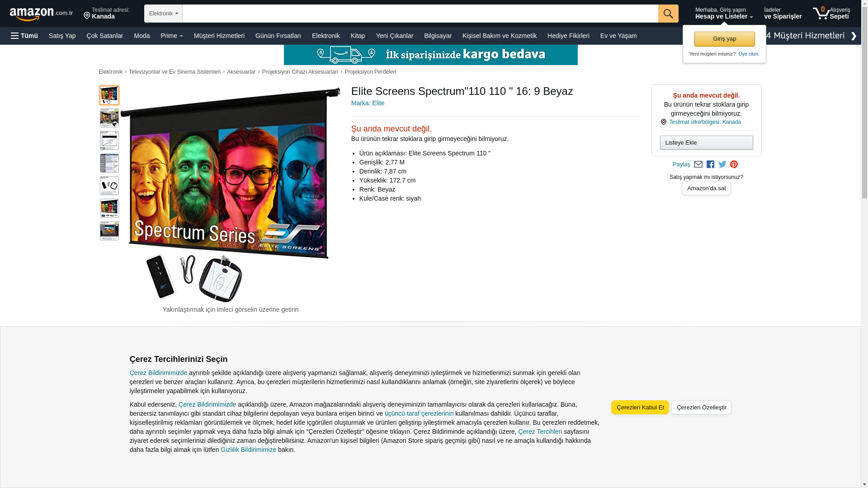The width and height of the screenshot is (868, 488).
Task: Open Hesap ve Listeler dropdown
Action: (x=724, y=14)
